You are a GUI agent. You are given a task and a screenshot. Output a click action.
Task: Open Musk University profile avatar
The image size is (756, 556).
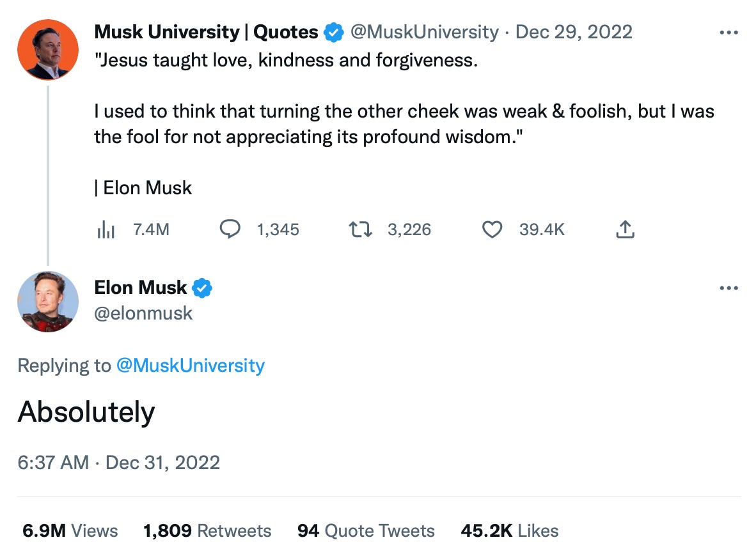tap(48, 50)
